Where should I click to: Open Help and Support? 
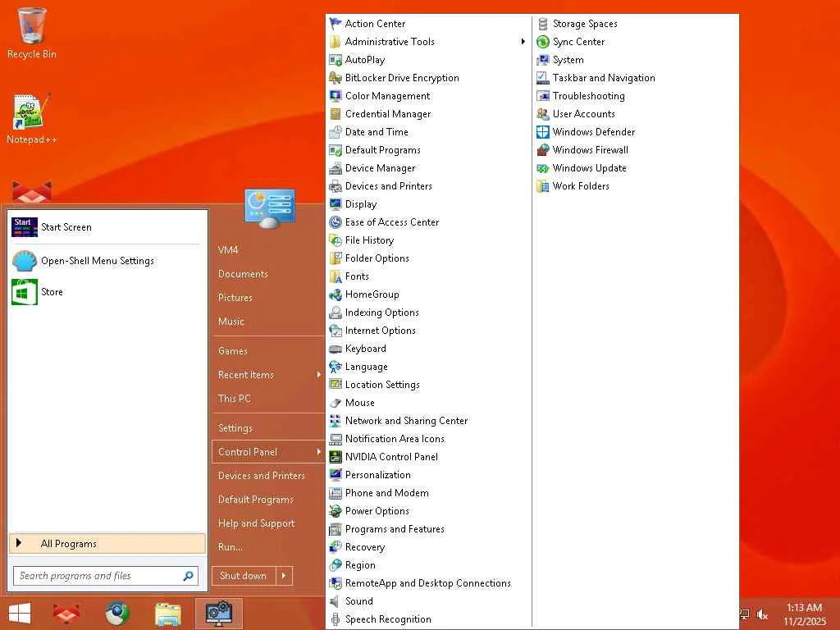point(256,523)
